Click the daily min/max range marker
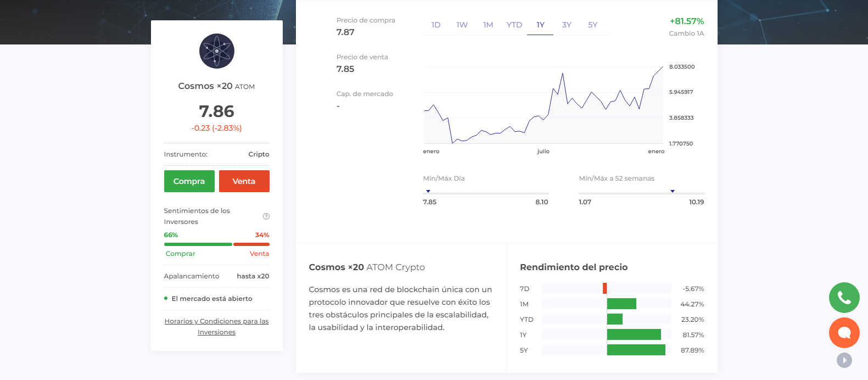Viewport: 868px width, 380px height. (x=428, y=191)
